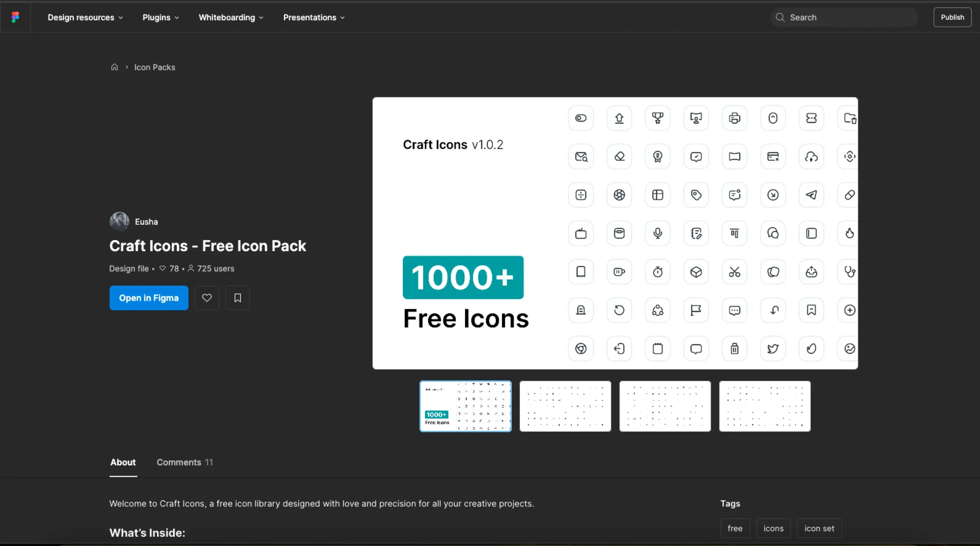Click the 'Craft Icons v1.0.2' preview title
This screenshot has height=546, width=980.
click(x=453, y=145)
